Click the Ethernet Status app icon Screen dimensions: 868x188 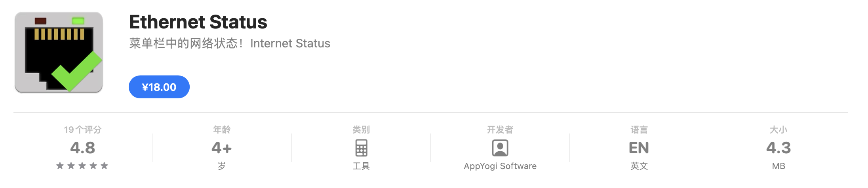[x=59, y=52]
